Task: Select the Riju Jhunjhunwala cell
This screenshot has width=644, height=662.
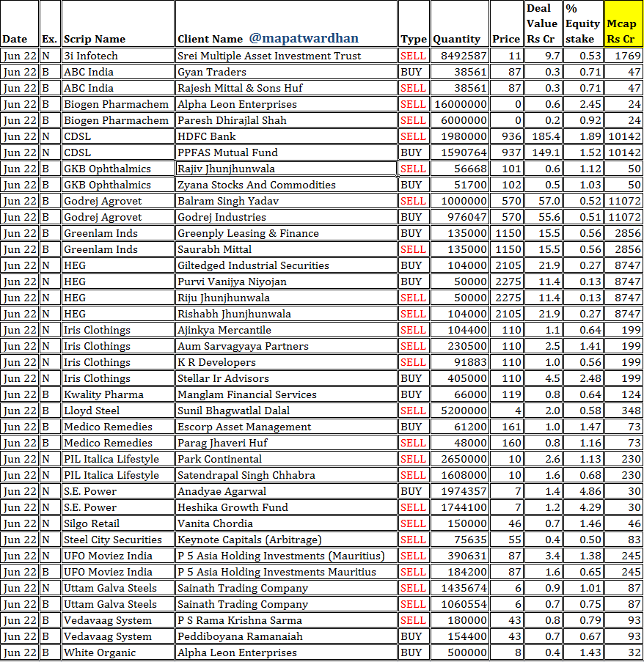Action: click(x=286, y=298)
